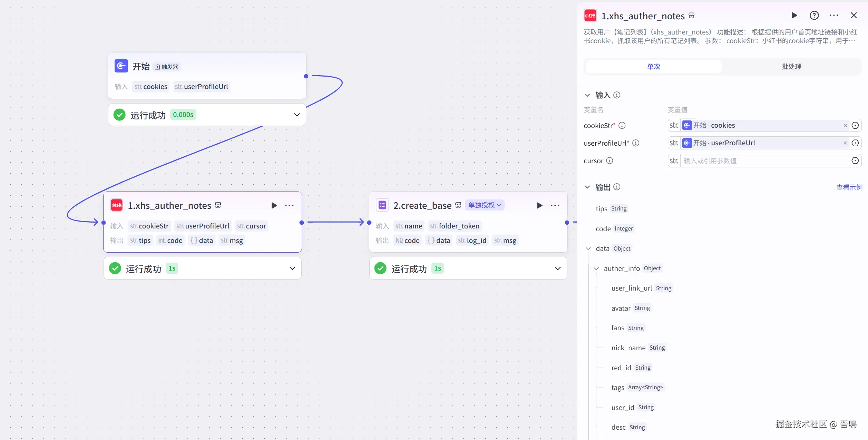The height and width of the screenshot is (440, 868).
Task: Collapse the auther_info object tree
Action: pyautogui.click(x=596, y=268)
